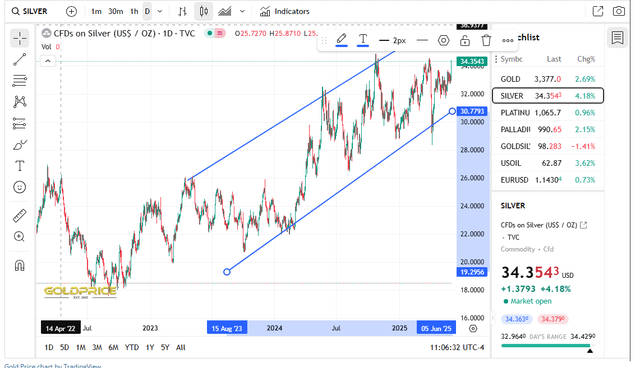The width and height of the screenshot is (640, 368).
Task: Expand the timeframe dropdown arrow
Action: [160, 11]
